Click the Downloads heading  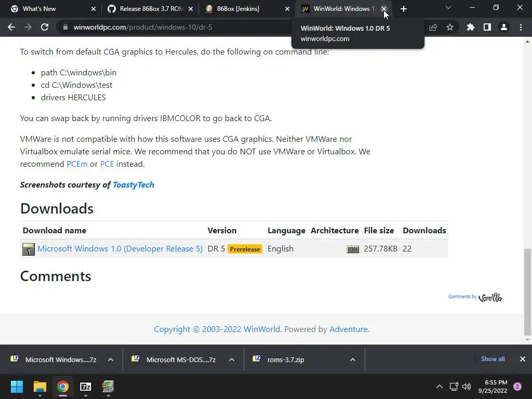(x=57, y=208)
